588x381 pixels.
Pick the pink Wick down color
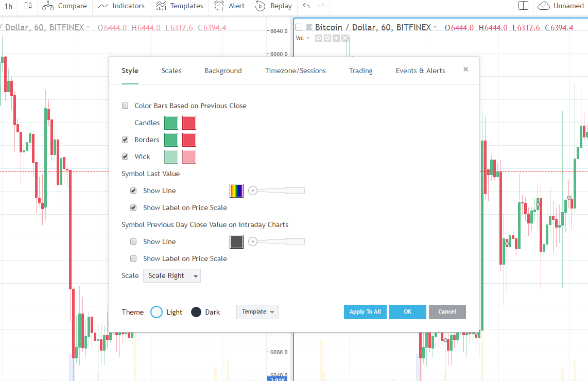click(189, 157)
